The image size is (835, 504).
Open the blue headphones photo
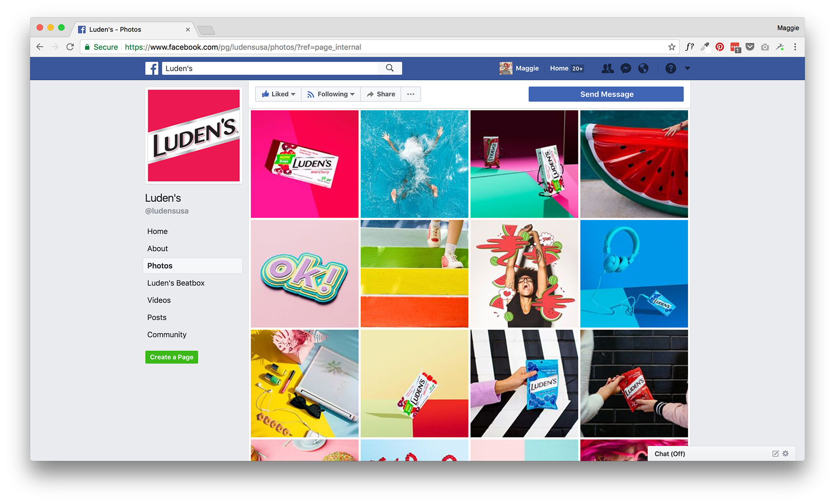(634, 274)
